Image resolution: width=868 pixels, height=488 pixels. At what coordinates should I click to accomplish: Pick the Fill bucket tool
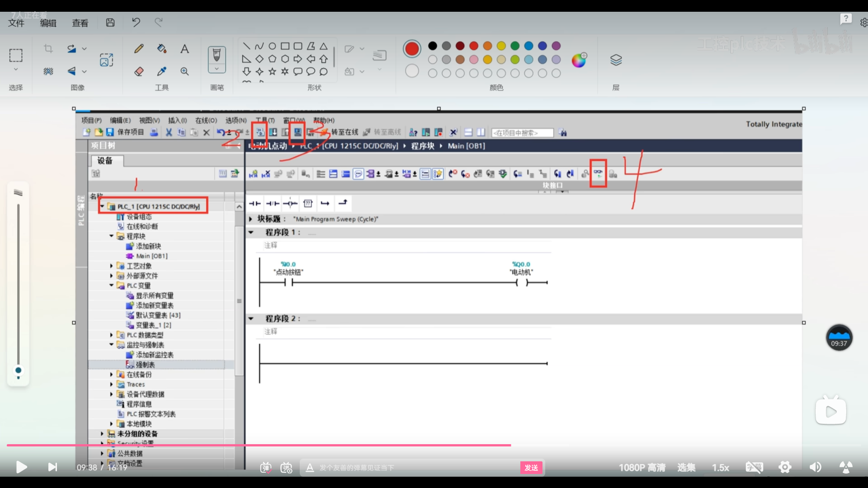(x=161, y=49)
